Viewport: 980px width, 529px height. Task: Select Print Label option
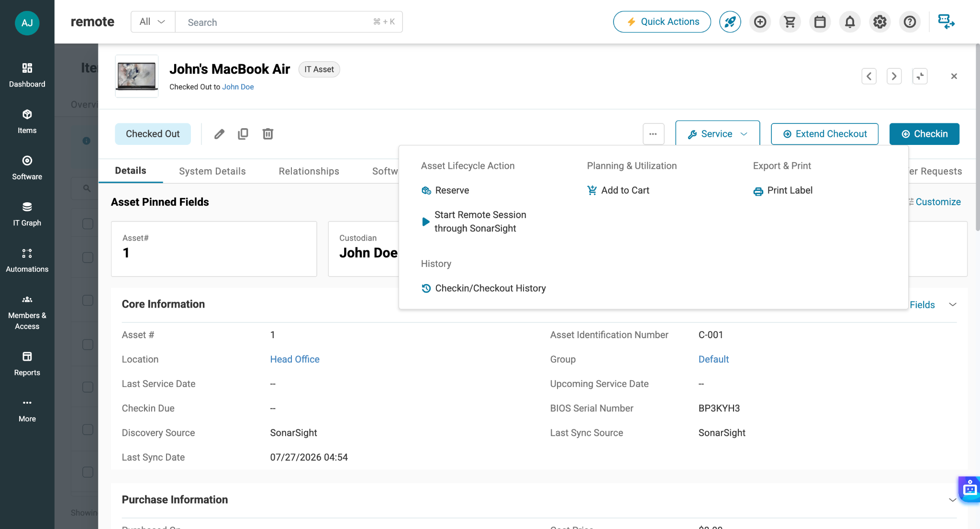(x=783, y=190)
